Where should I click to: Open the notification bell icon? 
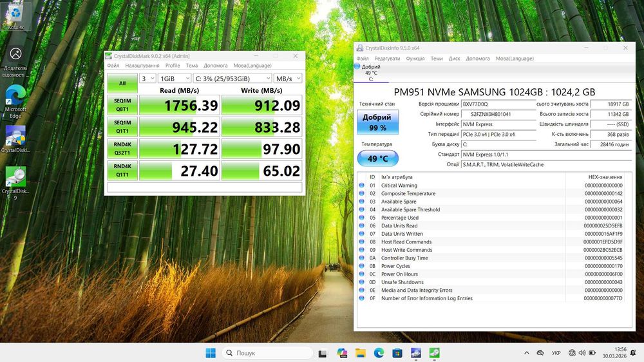[633, 353]
